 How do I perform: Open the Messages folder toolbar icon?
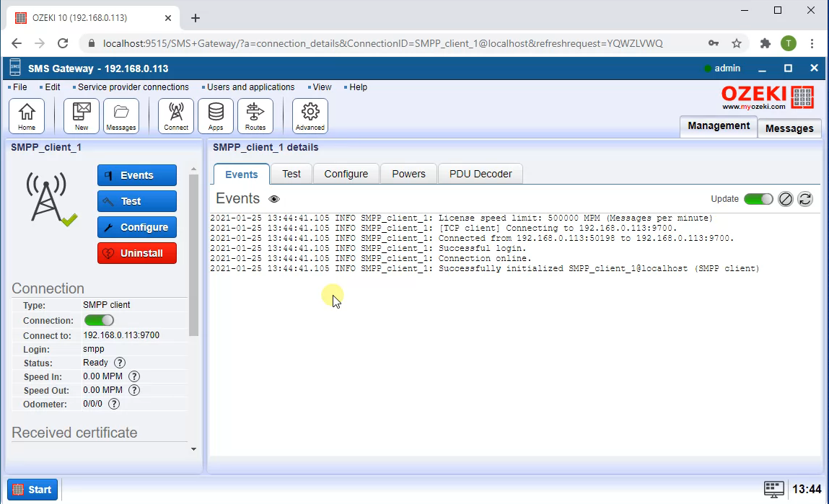[x=121, y=115]
